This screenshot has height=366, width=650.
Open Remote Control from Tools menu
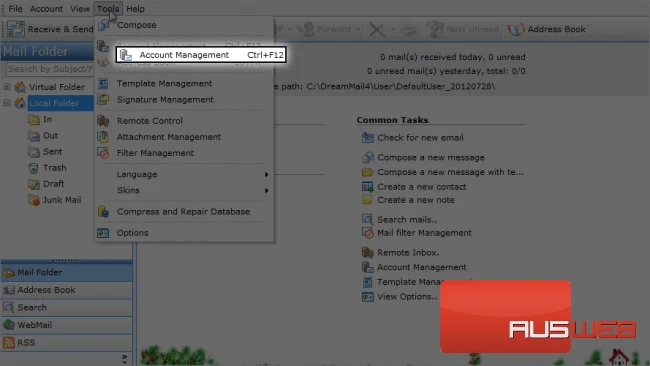pos(149,121)
